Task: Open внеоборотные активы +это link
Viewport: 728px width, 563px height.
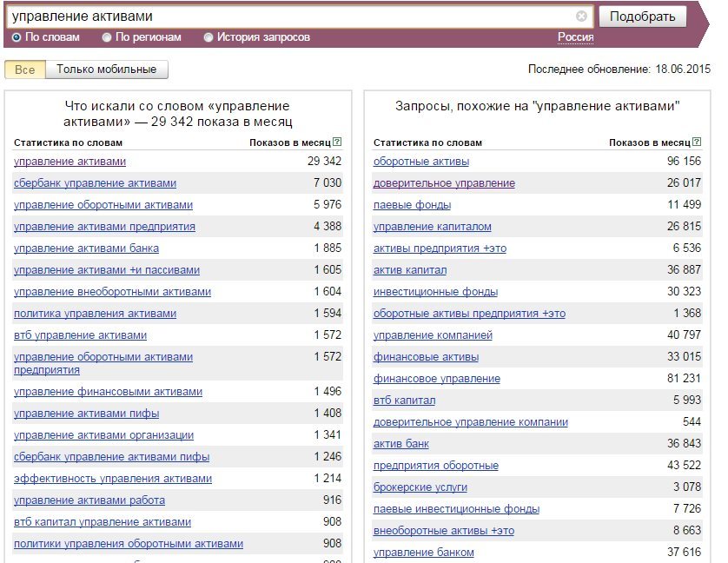Action: click(444, 531)
